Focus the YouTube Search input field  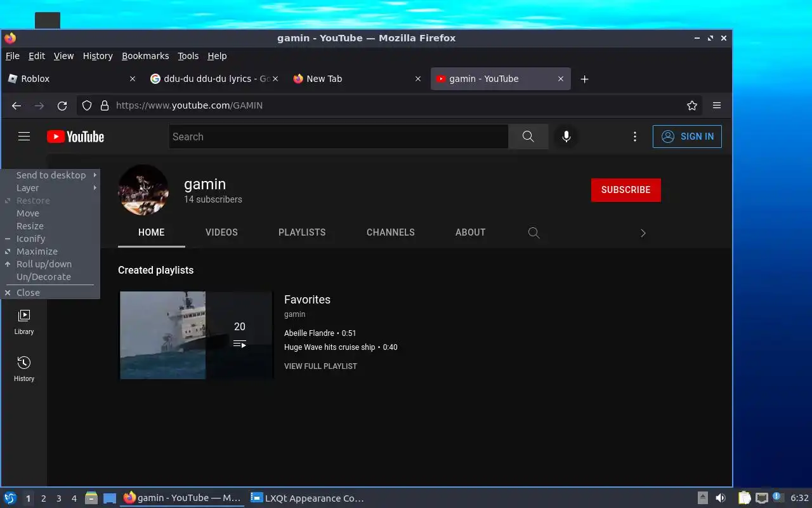click(x=338, y=137)
